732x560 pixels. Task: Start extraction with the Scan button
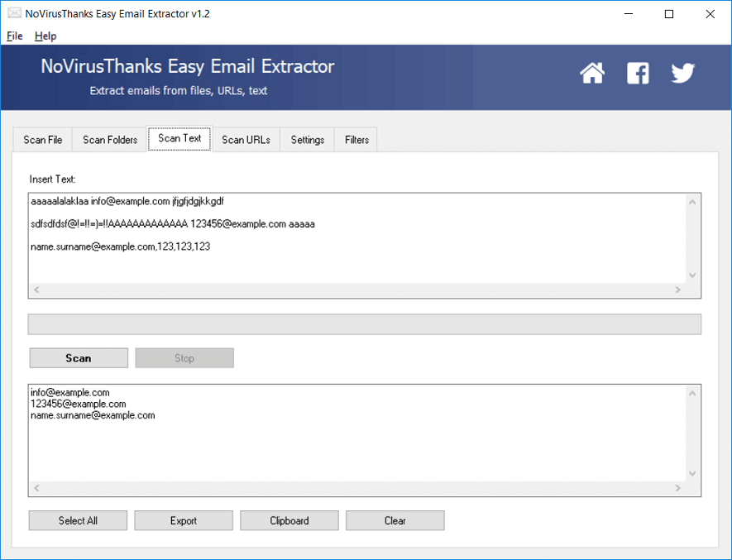click(79, 358)
